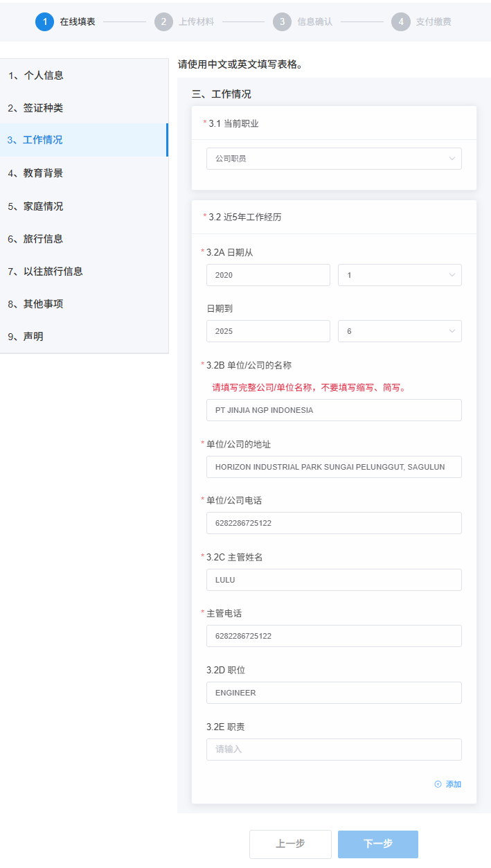
Task: Open the end month dropdown showing 6
Action: [400, 331]
